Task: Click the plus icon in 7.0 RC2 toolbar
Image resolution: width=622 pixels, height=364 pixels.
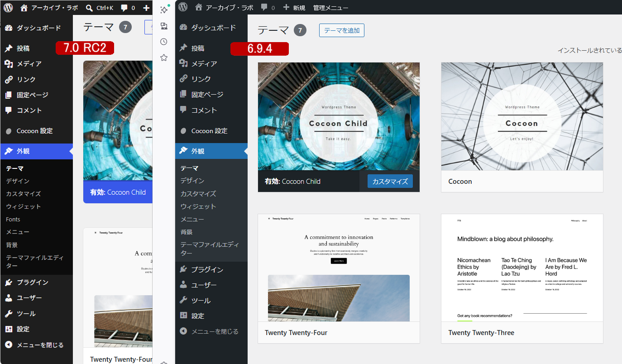Action: pyautogui.click(x=146, y=8)
